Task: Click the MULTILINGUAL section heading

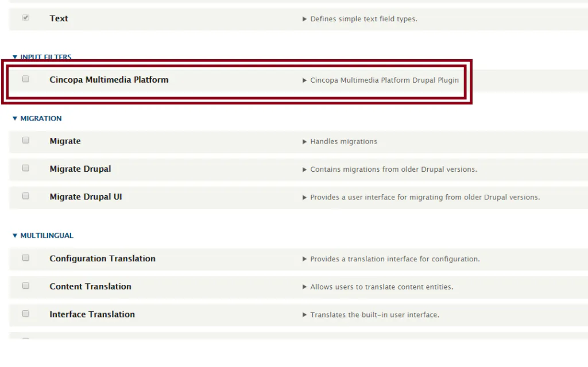Action: [x=47, y=235]
